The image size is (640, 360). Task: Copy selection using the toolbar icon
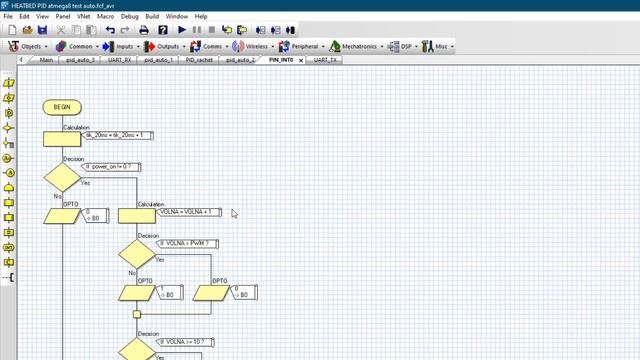click(x=76, y=30)
